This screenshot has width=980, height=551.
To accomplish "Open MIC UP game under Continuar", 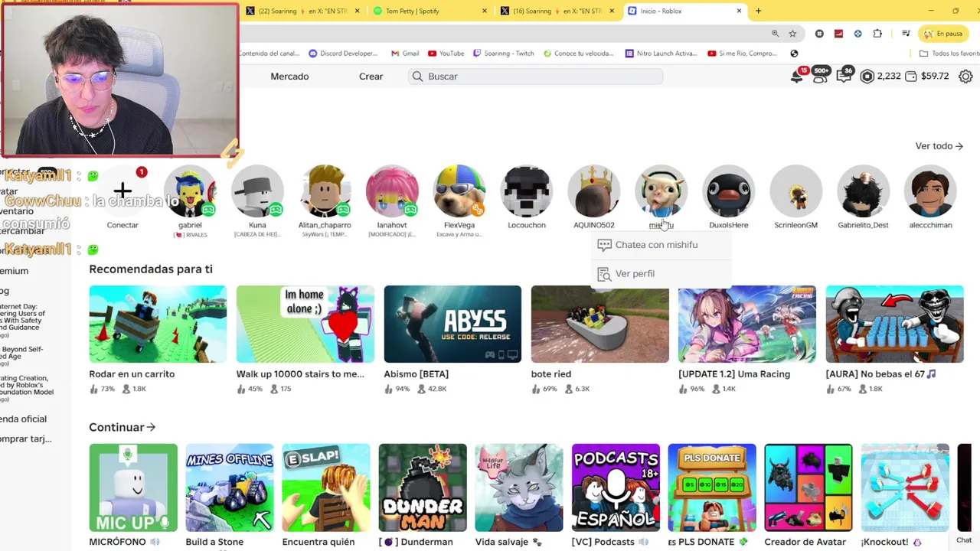I will point(133,487).
